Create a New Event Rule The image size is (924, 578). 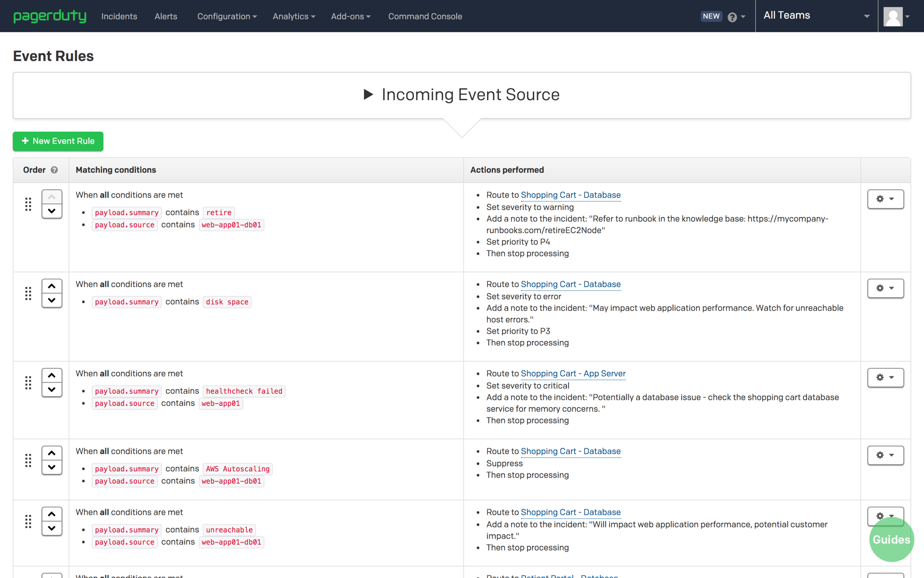(58, 141)
